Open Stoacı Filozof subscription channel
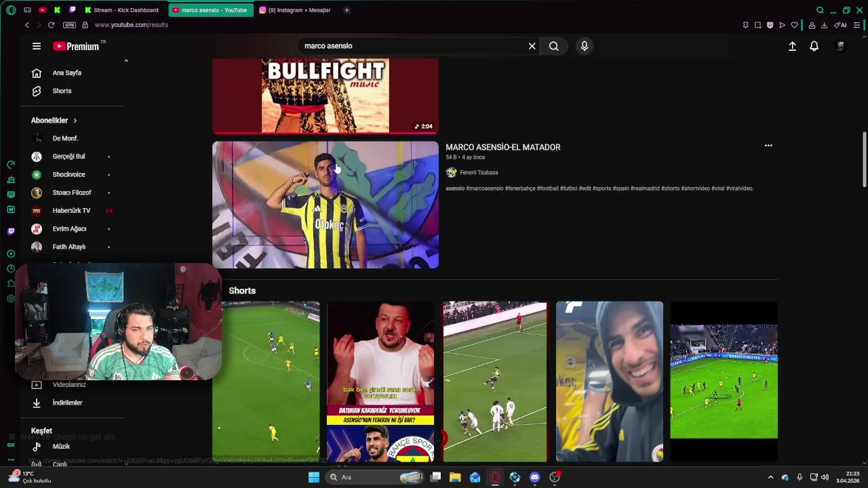 coord(72,192)
